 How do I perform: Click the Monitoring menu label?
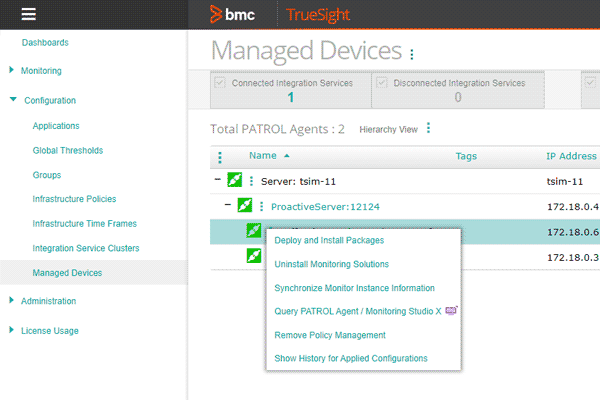pyautogui.click(x=41, y=71)
